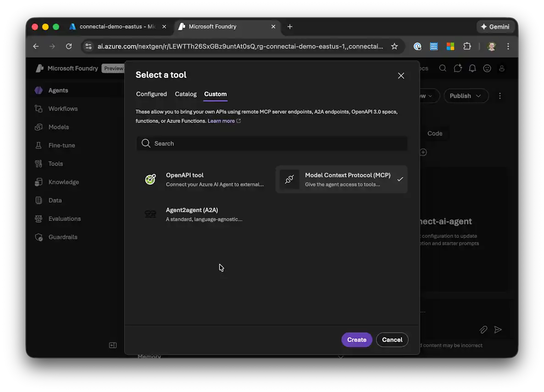Bookmark this page with the star
This screenshot has width=544, height=392.
click(394, 46)
